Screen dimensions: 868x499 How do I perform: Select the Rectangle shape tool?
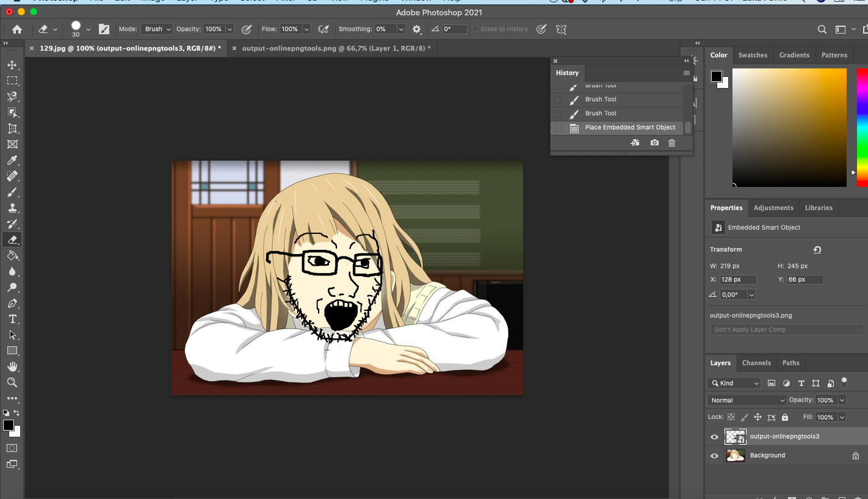coord(12,351)
